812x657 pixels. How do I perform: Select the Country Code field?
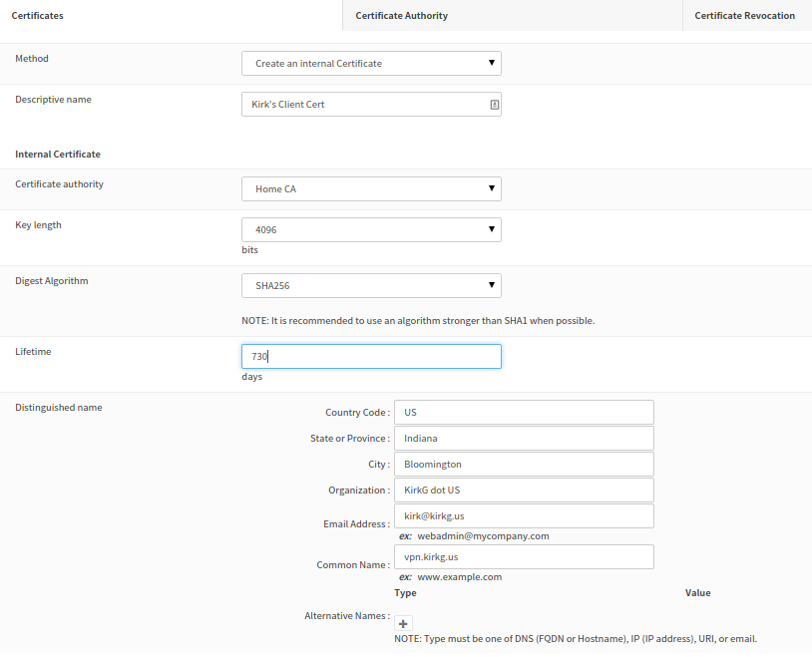tap(524, 413)
